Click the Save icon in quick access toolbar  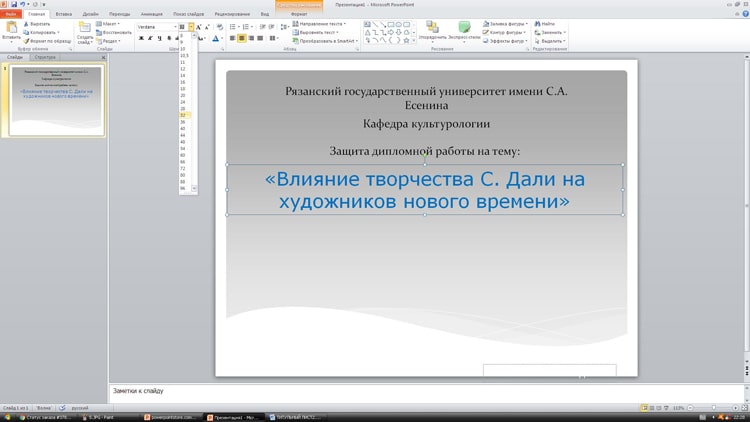click(x=14, y=4)
